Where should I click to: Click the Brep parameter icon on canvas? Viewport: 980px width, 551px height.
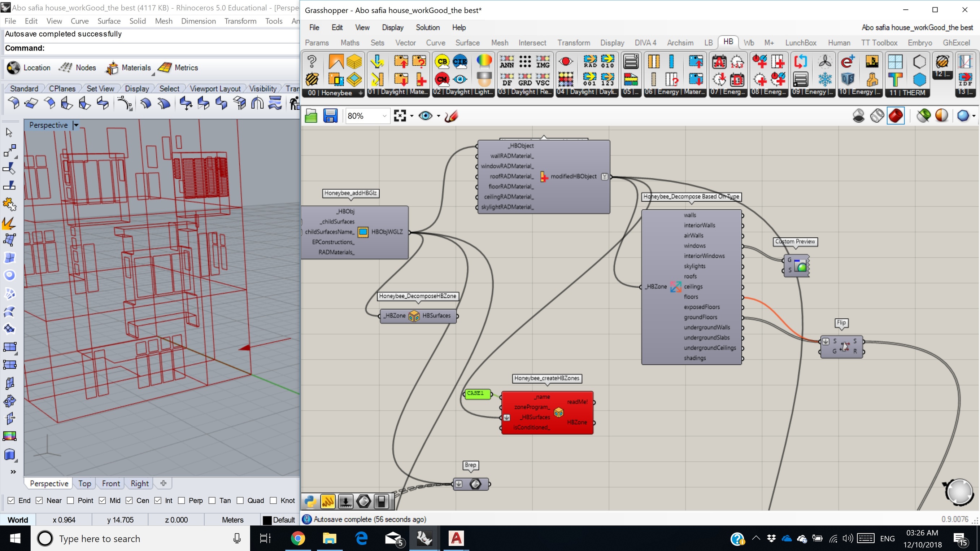pyautogui.click(x=475, y=484)
